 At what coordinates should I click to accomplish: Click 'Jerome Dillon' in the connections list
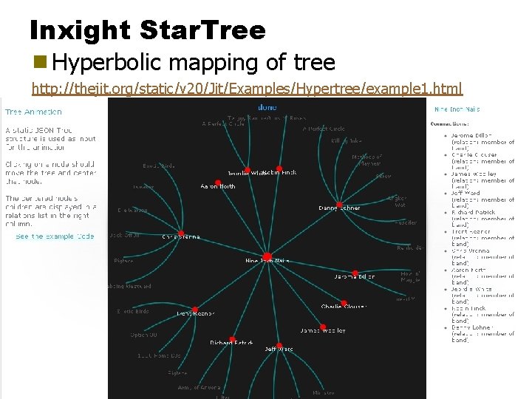(x=471, y=135)
